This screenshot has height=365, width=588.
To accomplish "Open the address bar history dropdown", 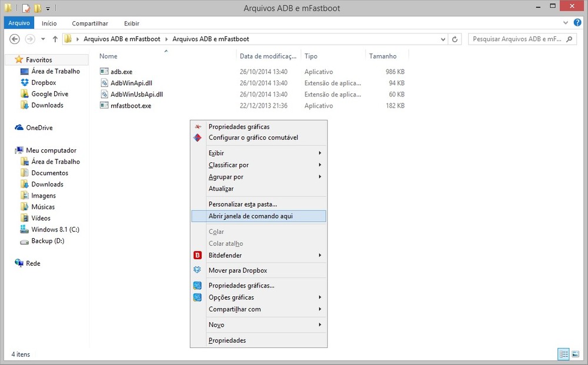I will tap(443, 39).
